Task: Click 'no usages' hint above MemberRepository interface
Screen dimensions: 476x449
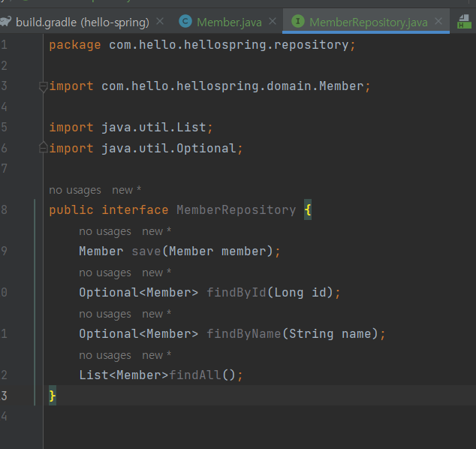Action: coord(74,190)
